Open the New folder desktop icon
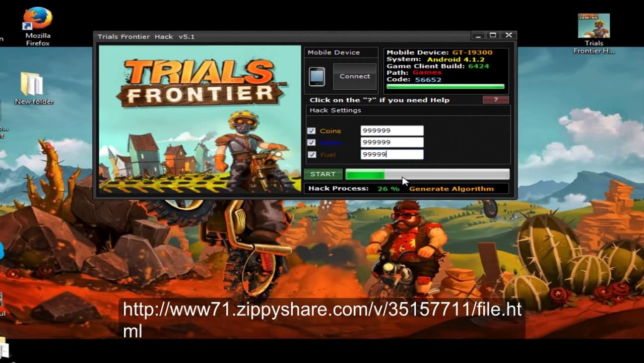The height and width of the screenshot is (363, 644). tap(33, 88)
